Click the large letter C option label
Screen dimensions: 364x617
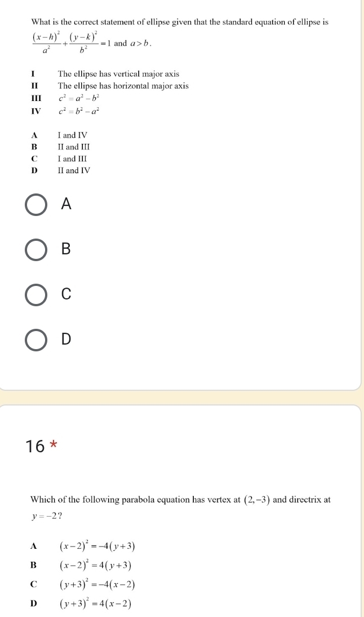tap(66, 294)
